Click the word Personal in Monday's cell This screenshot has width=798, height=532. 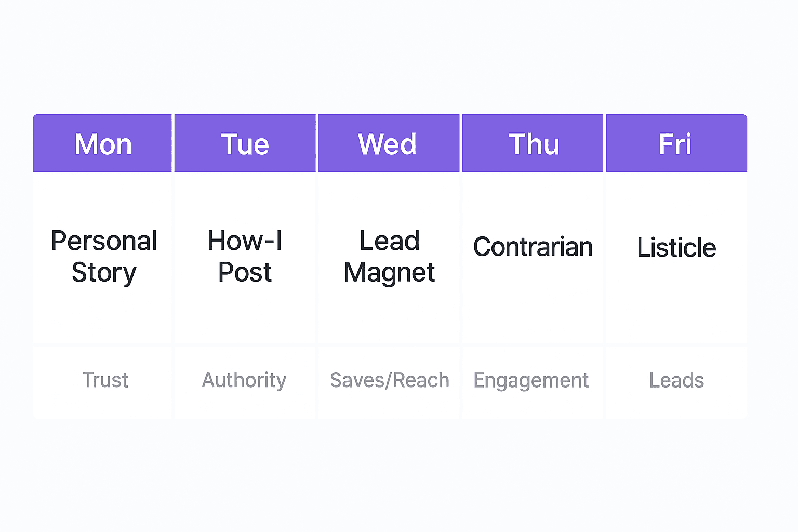(x=104, y=241)
